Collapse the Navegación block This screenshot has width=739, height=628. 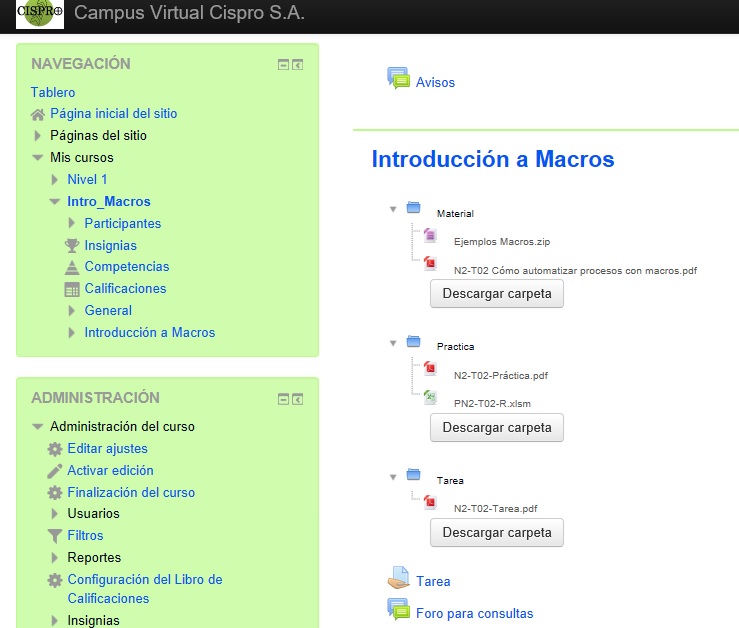[283, 65]
